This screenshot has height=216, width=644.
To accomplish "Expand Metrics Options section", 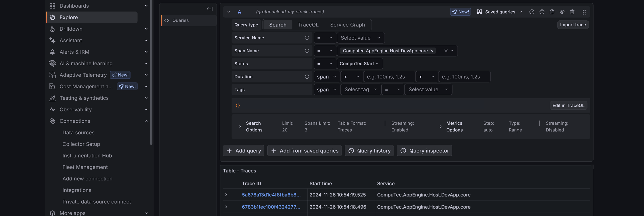I will pos(440,126).
